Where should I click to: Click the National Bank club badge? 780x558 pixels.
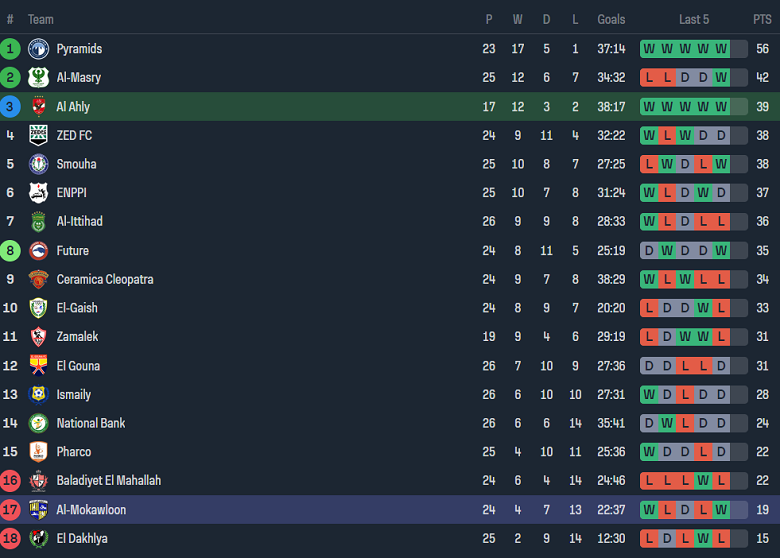point(38,423)
